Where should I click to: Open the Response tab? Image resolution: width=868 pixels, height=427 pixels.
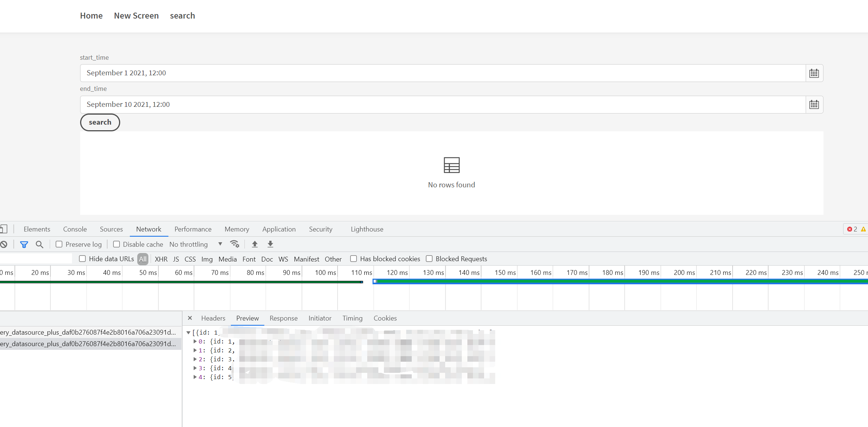(x=283, y=318)
